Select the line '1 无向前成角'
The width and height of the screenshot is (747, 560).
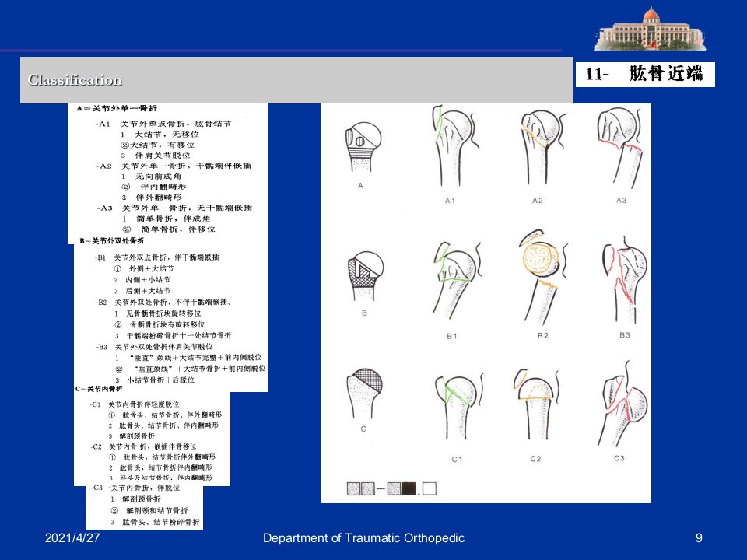pos(151,177)
